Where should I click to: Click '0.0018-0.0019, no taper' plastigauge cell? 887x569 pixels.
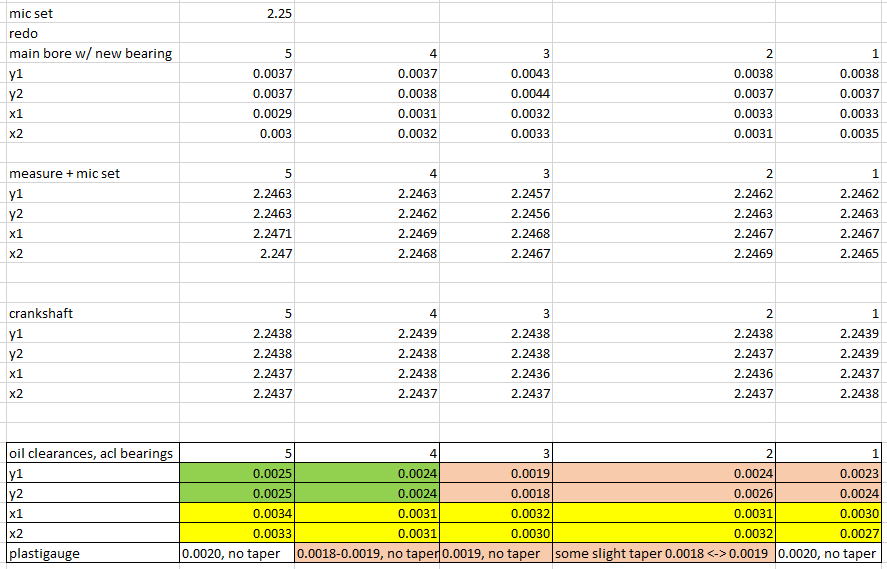pyautogui.click(x=367, y=553)
